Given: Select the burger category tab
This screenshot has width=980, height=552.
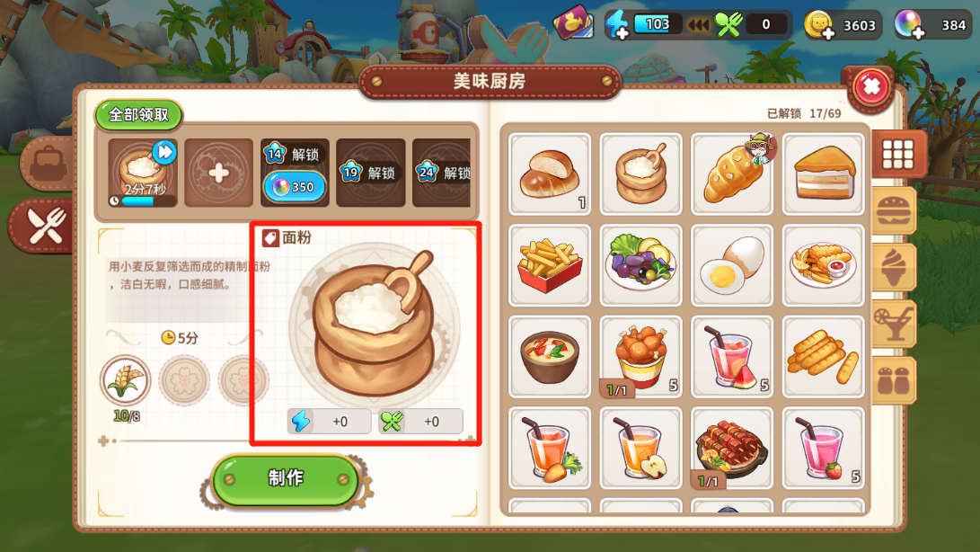Looking at the screenshot, I should (x=893, y=211).
